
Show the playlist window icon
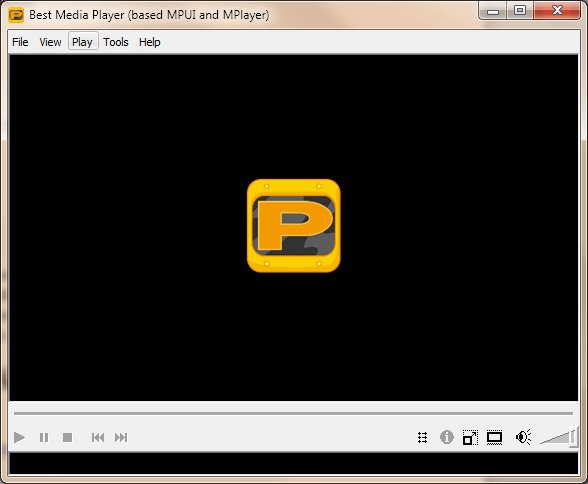423,438
